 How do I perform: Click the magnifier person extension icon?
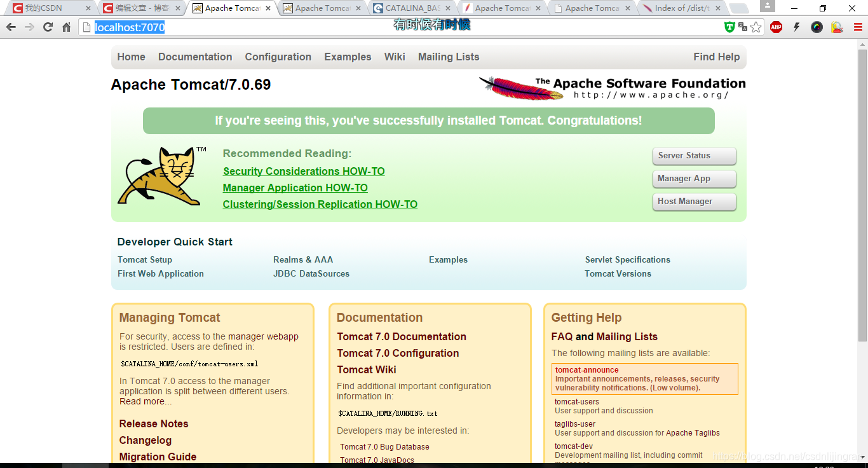coord(837,27)
